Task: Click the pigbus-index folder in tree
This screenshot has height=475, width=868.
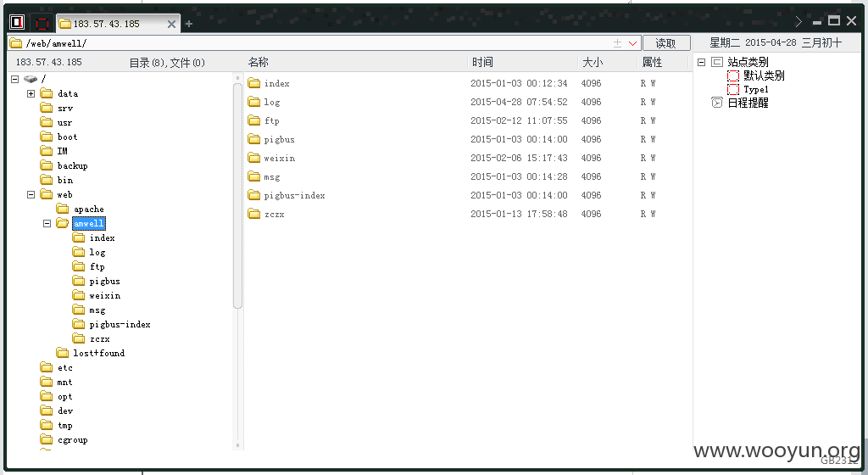Action: pyautogui.click(x=112, y=324)
